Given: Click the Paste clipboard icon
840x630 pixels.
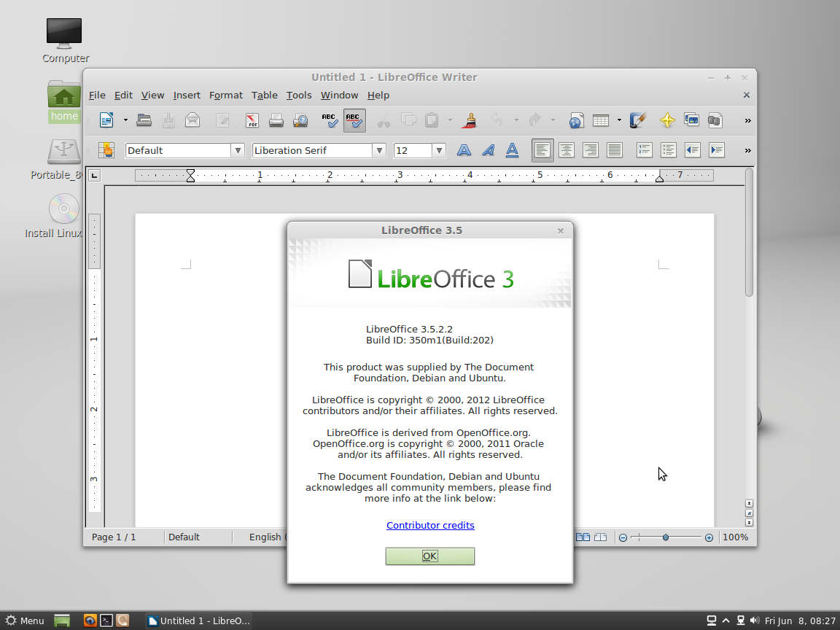Looking at the screenshot, I should point(432,120).
